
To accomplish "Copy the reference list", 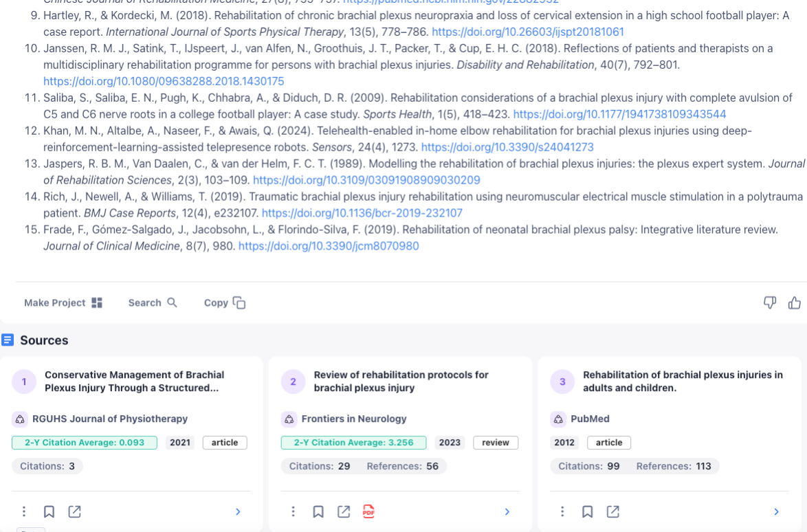I will pyautogui.click(x=225, y=302).
